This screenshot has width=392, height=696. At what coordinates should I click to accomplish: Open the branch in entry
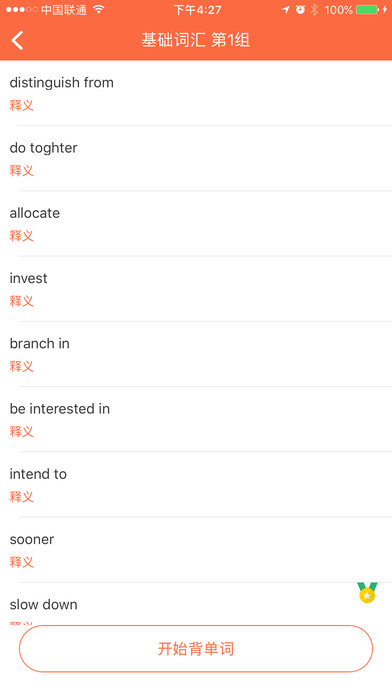click(196, 354)
